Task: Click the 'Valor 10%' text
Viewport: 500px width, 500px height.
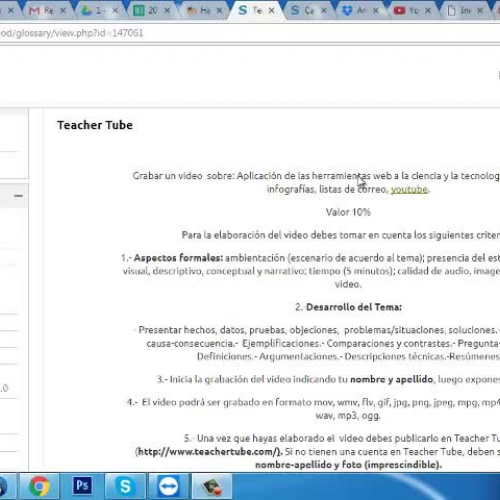Action: 348,212
